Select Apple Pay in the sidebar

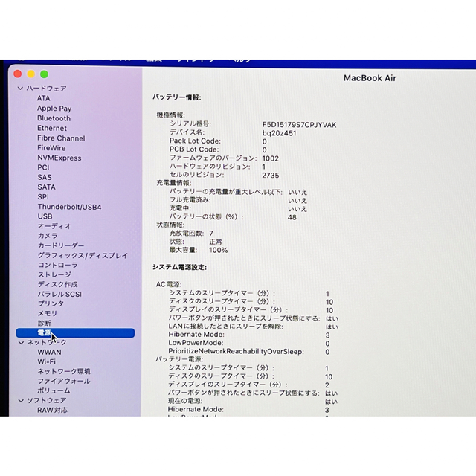coord(54,109)
